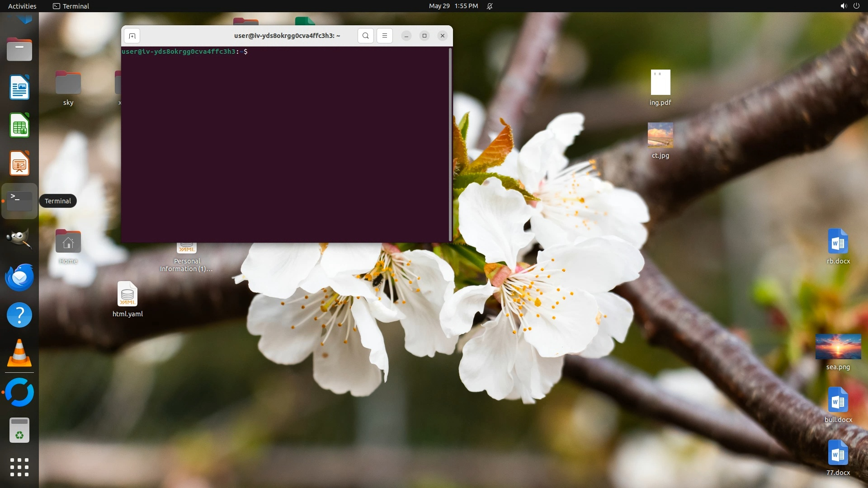The width and height of the screenshot is (868, 488).
Task: Open the Terminal search icon
Action: (x=365, y=36)
